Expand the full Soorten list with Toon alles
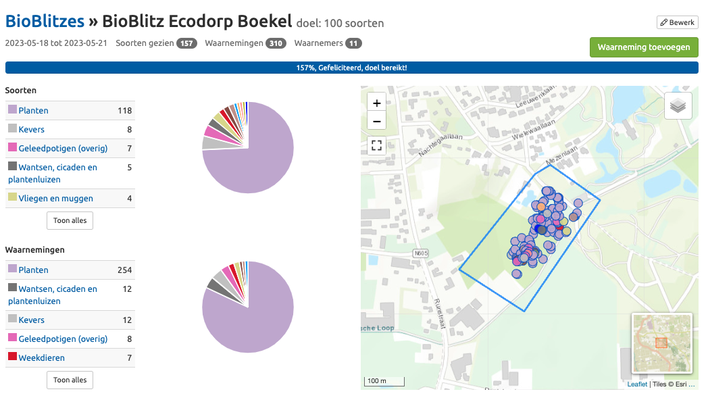The image size is (708, 400). [x=70, y=220]
